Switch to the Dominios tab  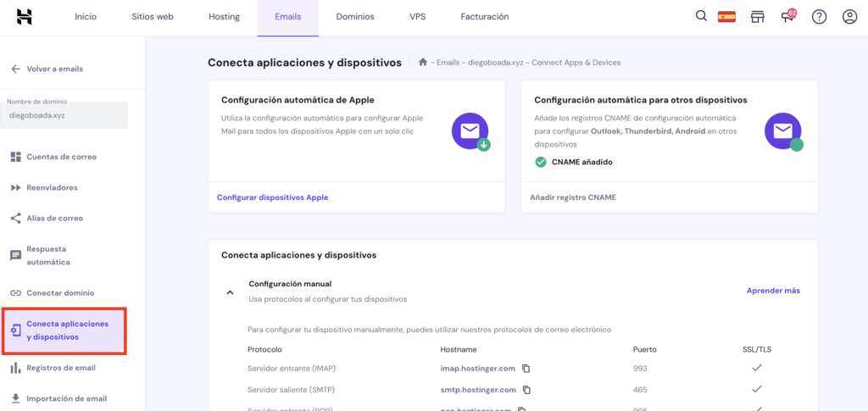[355, 17]
